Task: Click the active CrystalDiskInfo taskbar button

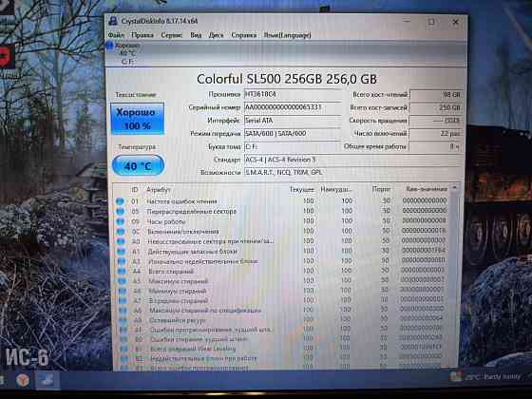Action: pos(47,380)
